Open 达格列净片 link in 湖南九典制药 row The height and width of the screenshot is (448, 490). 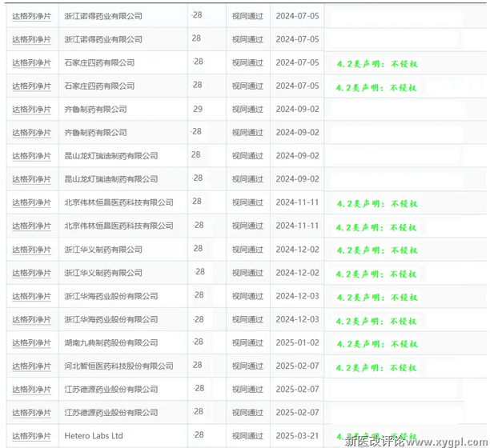pos(31,342)
